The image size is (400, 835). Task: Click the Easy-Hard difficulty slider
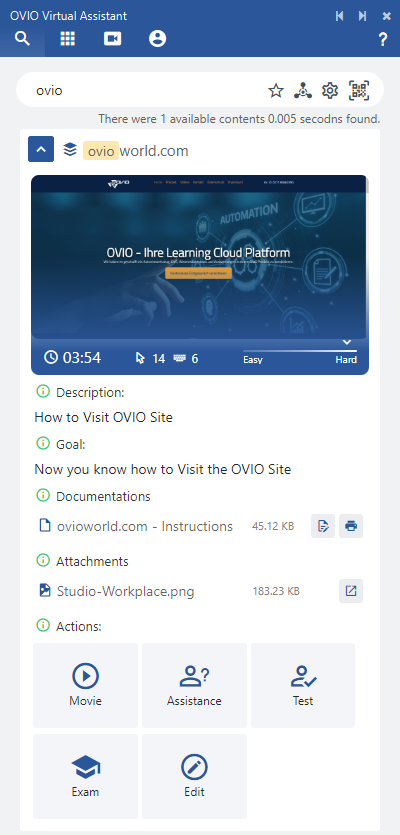pos(300,351)
